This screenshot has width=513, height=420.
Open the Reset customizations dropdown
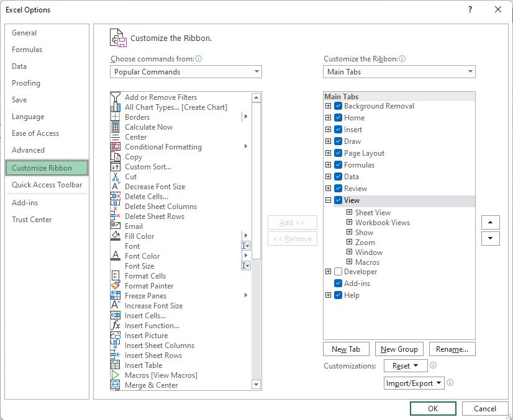click(x=406, y=366)
